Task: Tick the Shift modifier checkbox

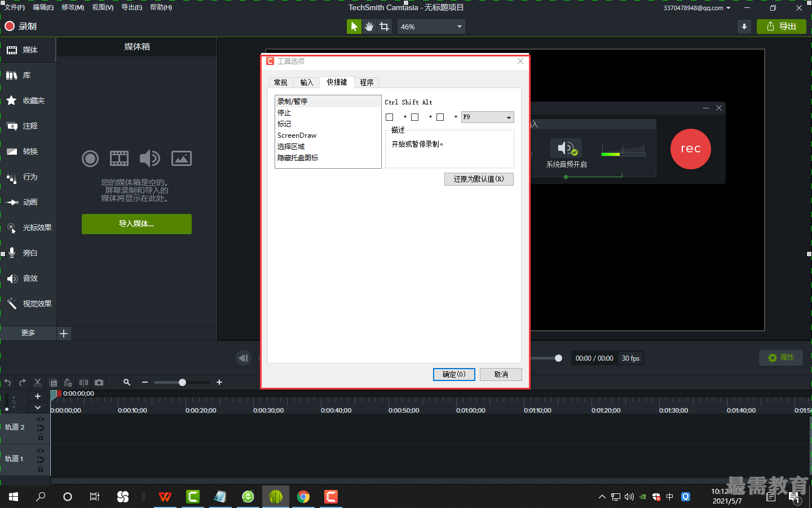Action: (x=414, y=117)
